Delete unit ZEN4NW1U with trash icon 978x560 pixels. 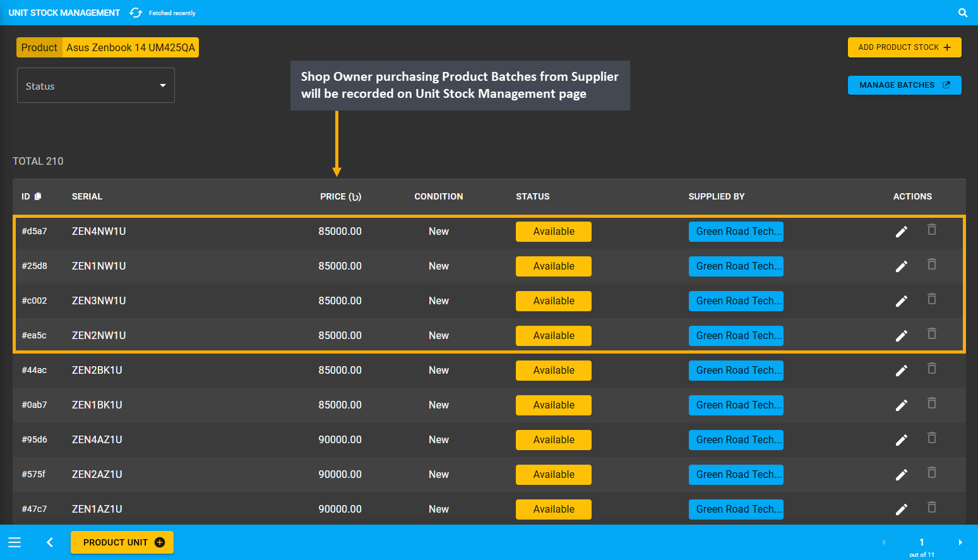tap(932, 230)
